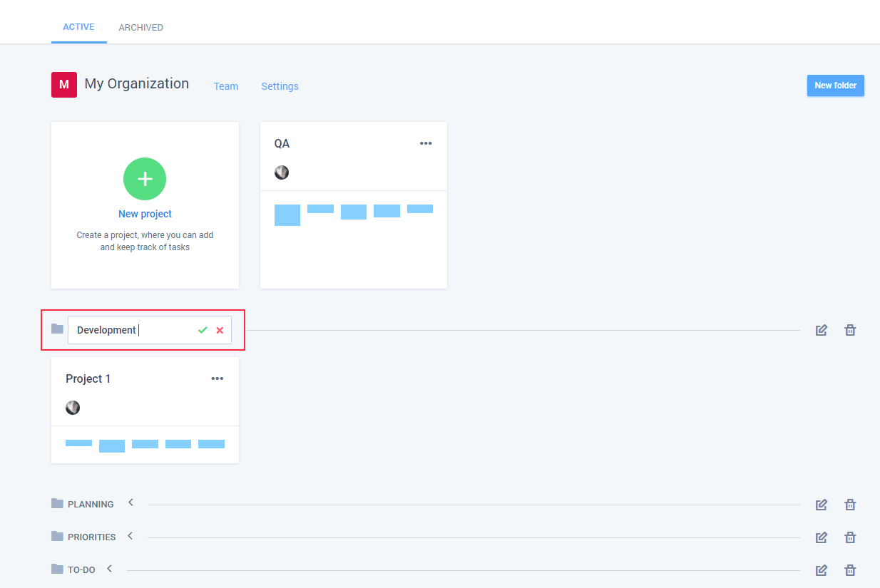Screen dimensions: 880x588
Task: Click the TO-DO folder icon
Action: point(57,569)
